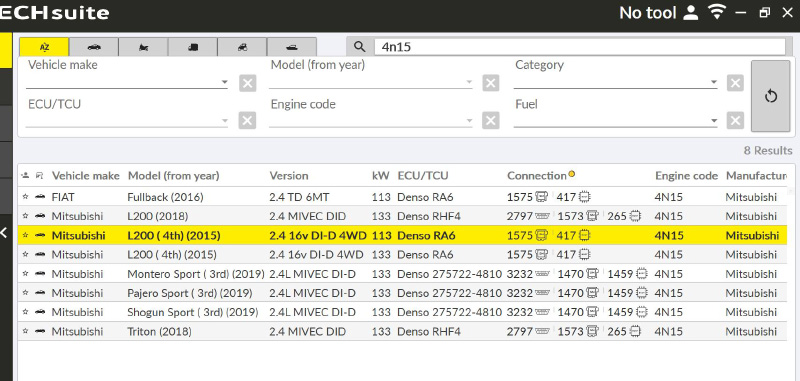This screenshot has height=381, width=800.
Task: Favorite the Pajero Sport row star
Action: click(x=25, y=293)
